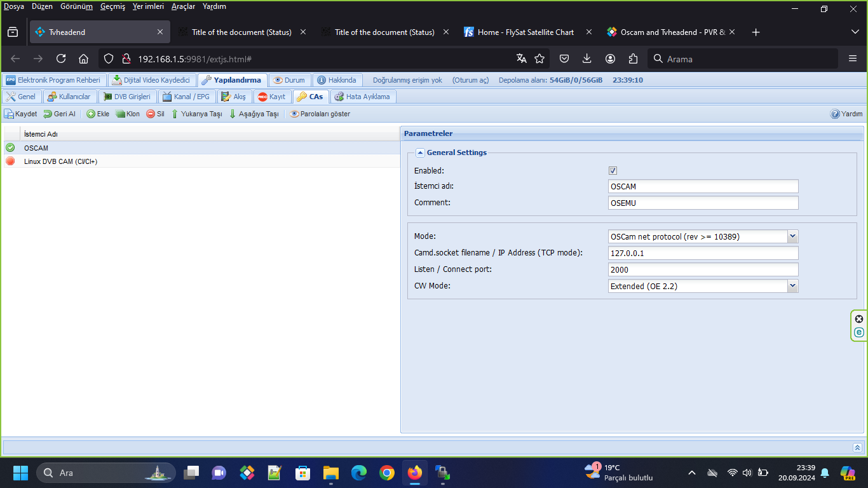Click the Oturum aç login link
868x488 pixels.
(x=470, y=80)
